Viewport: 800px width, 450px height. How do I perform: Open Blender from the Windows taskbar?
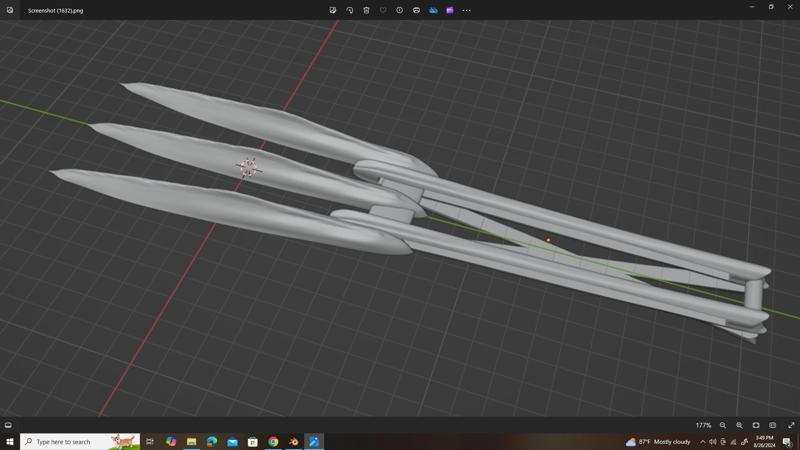pos(294,441)
